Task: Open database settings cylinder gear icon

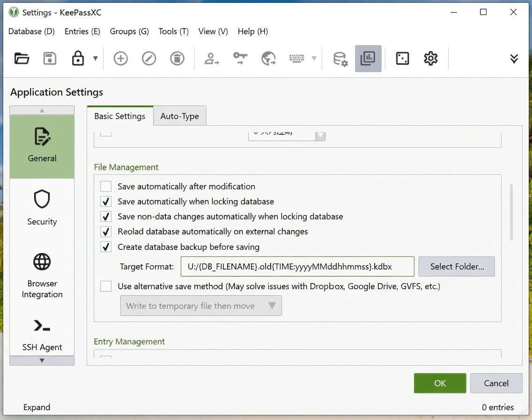Action: coord(340,59)
